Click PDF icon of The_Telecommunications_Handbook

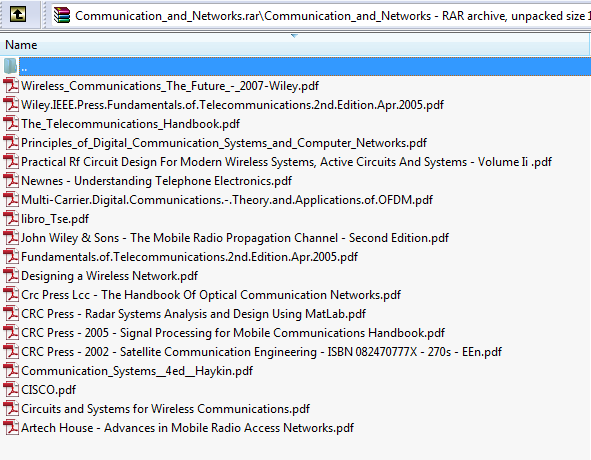[x=11, y=124]
